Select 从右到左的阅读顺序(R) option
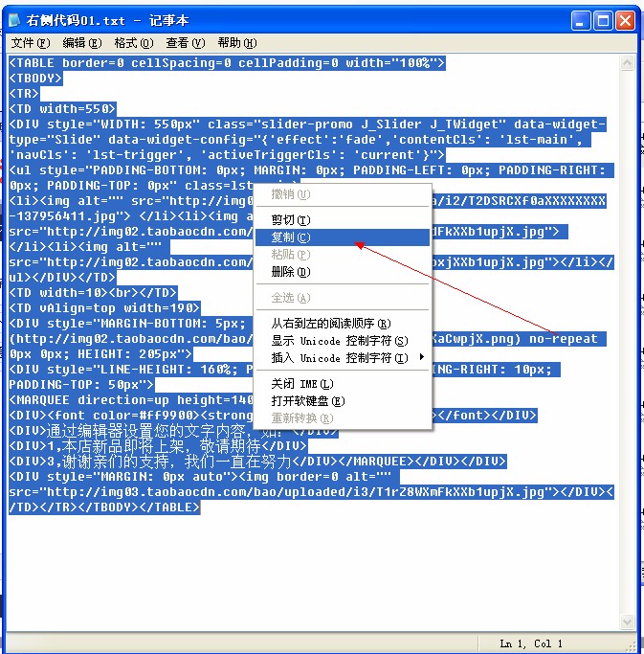Viewport: 644px width, 654px height. coord(343,324)
